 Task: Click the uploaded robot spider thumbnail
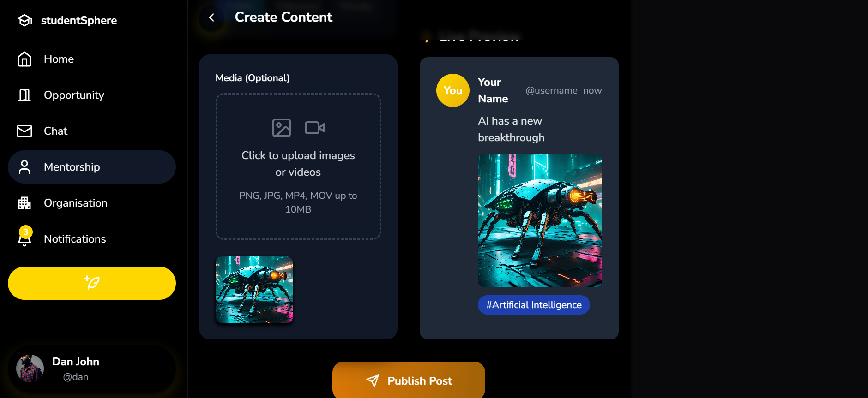(254, 290)
